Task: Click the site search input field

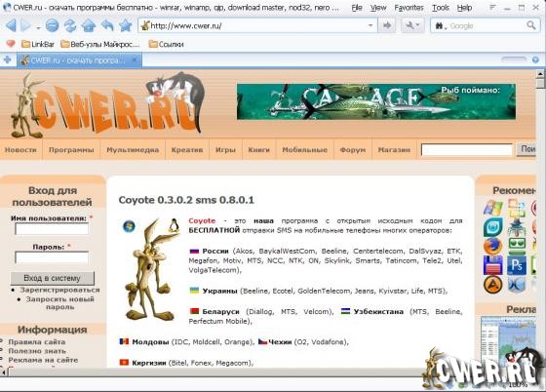Action: click(x=467, y=150)
